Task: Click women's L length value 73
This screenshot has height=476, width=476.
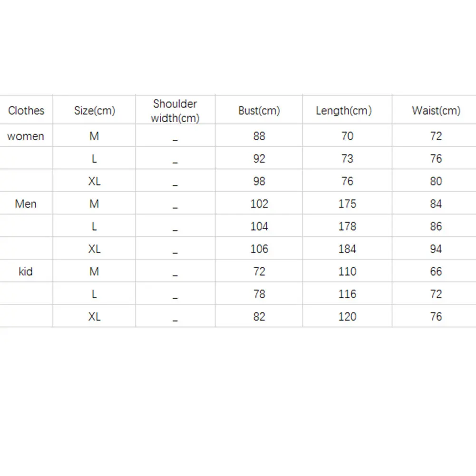Action: pos(347,159)
